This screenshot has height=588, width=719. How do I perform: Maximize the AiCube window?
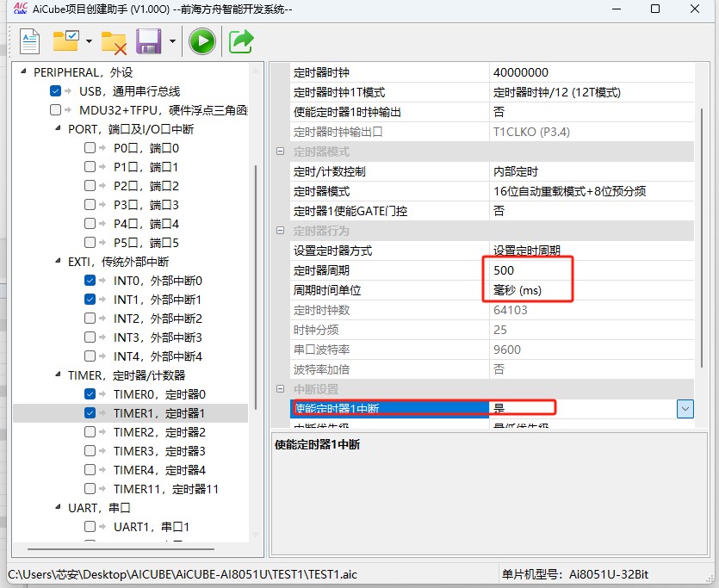[655, 9]
